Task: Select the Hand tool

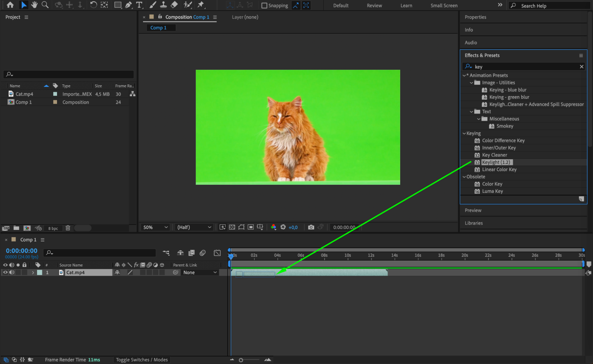Action: click(34, 5)
